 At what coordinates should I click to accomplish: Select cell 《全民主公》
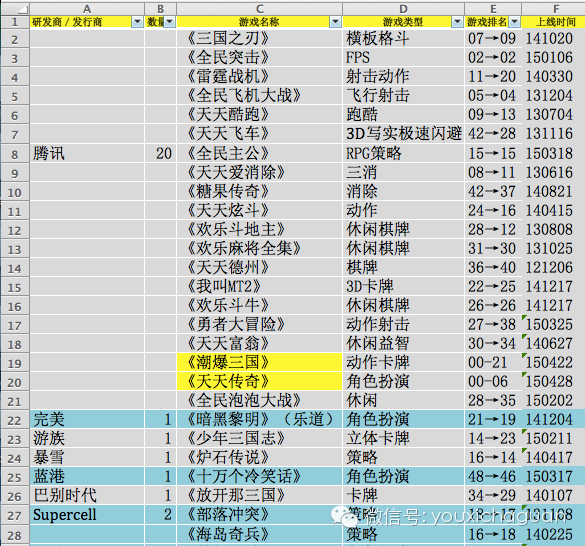(260, 154)
